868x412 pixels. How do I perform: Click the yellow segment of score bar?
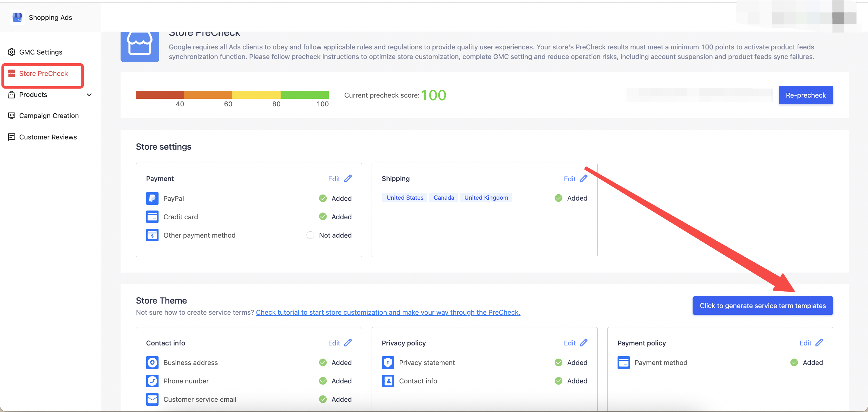(256, 95)
